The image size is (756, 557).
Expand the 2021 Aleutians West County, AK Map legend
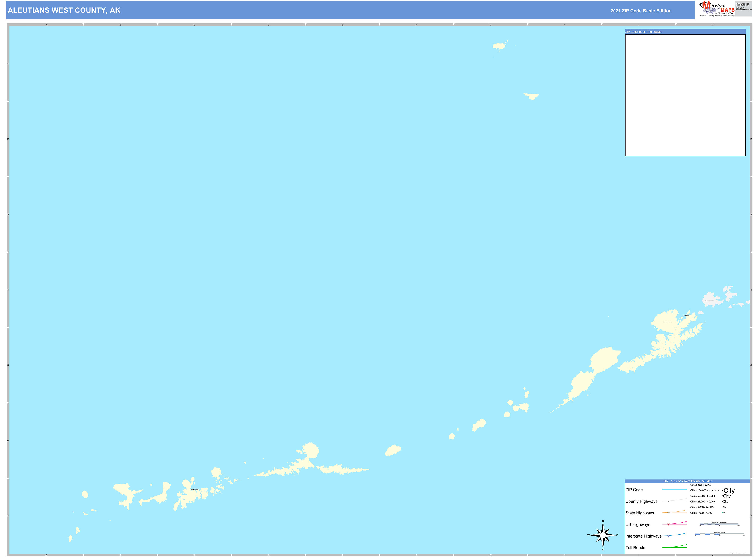tap(688, 481)
